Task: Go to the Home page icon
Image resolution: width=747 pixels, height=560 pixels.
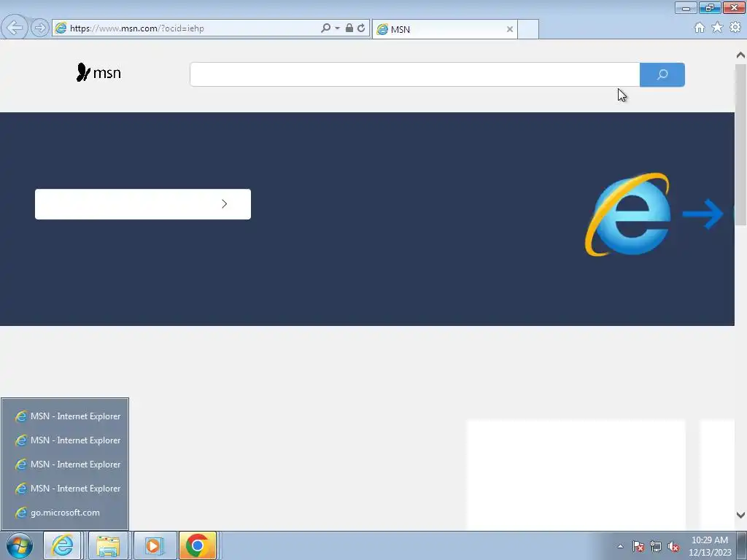Action: tap(700, 28)
